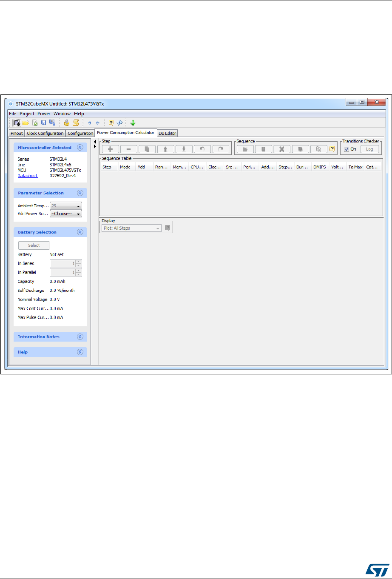Collapse the Battery Selection section
The width and height of the screenshot is (392, 579).
tap(80, 232)
